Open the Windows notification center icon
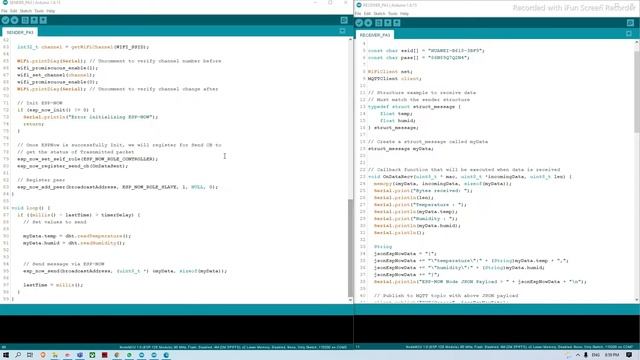The image size is (640, 360). tap(629, 355)
